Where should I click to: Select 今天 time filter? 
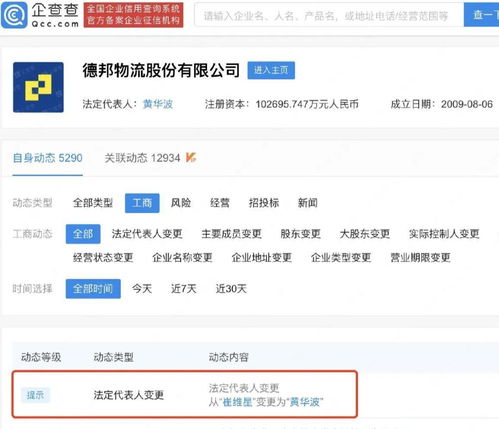pos(142,289)
